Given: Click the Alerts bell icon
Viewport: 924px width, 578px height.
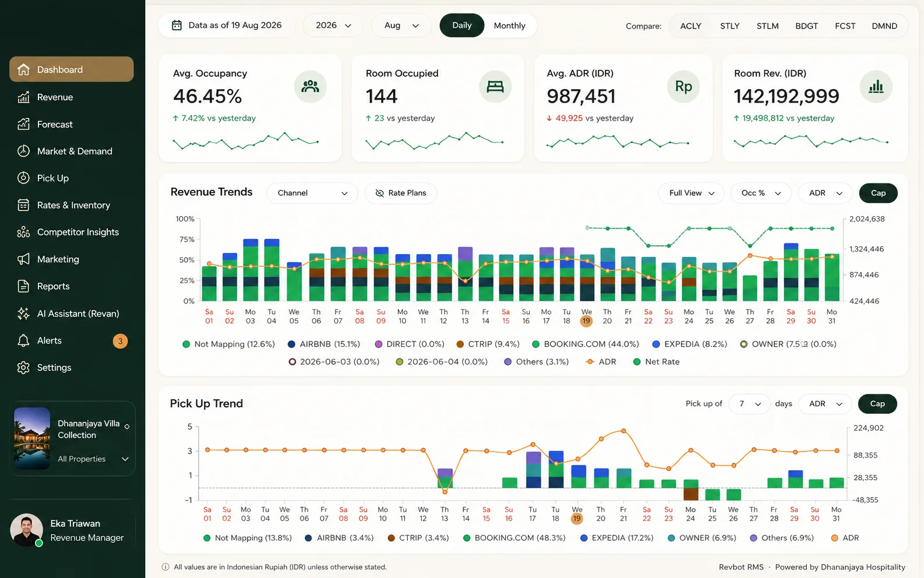Looking at the screenshot, I should pos(23,340).
